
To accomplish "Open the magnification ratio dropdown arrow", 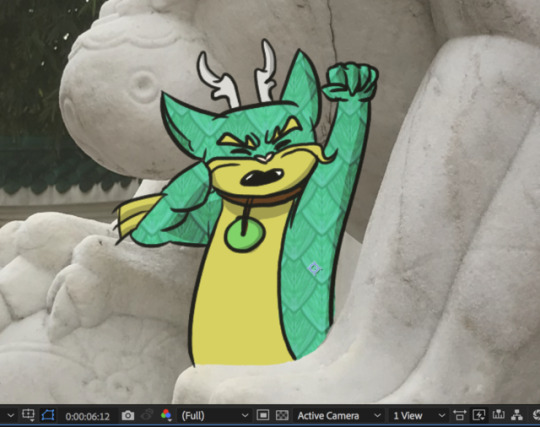I will click(x=11, y=416).
